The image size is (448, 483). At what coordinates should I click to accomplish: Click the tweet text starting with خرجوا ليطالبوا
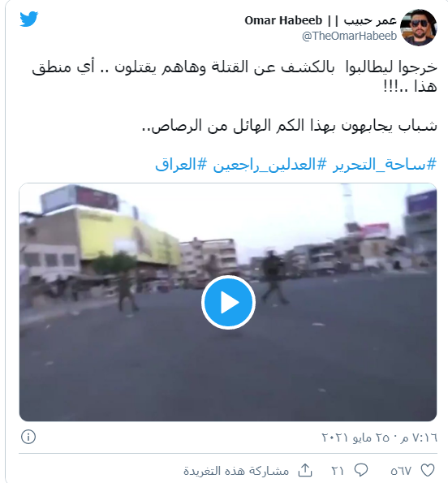pos(235,76)
